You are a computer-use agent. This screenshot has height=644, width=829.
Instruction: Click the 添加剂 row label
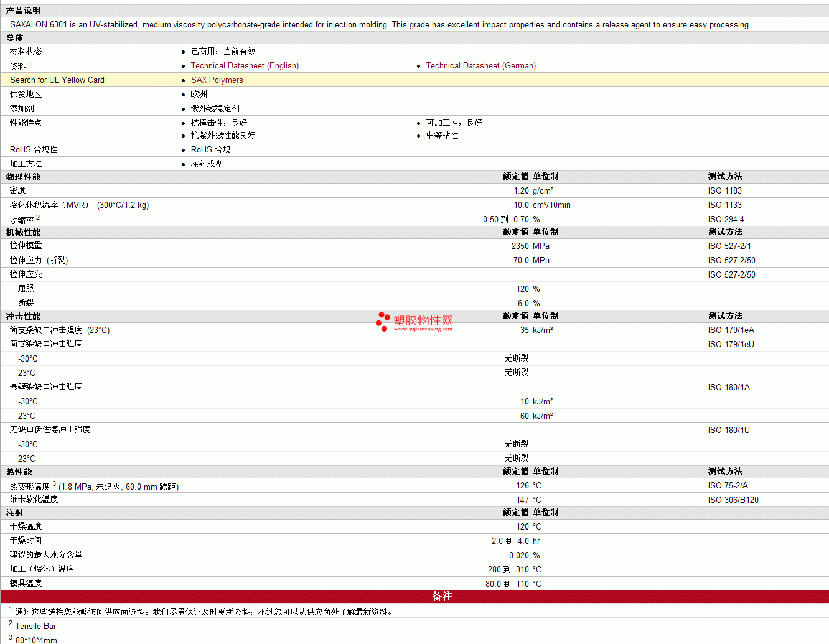(22, 109)
